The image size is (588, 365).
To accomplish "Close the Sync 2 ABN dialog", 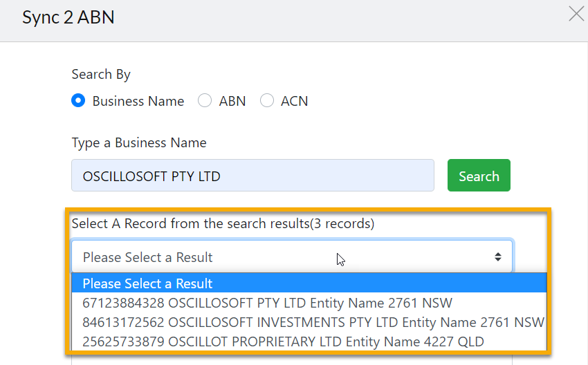I will point(576,14).
